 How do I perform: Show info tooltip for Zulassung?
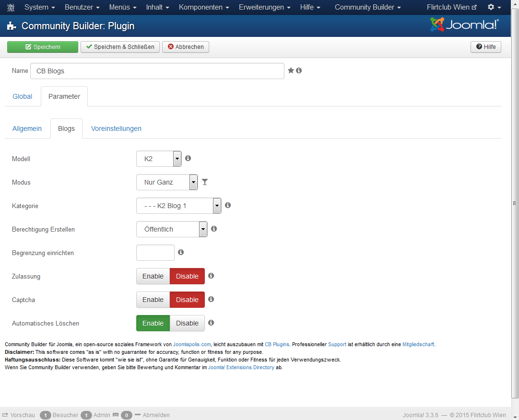211,276
